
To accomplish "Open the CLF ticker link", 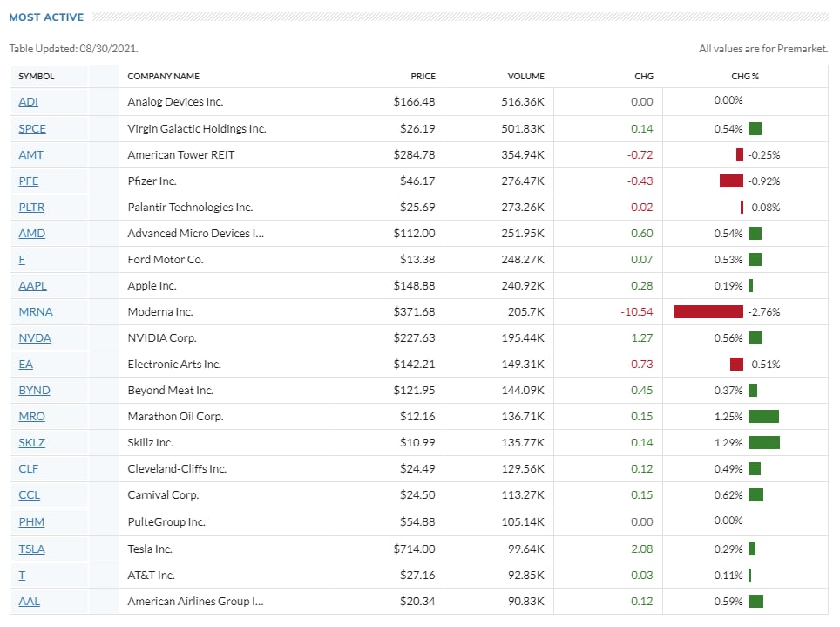I will 29,469.
